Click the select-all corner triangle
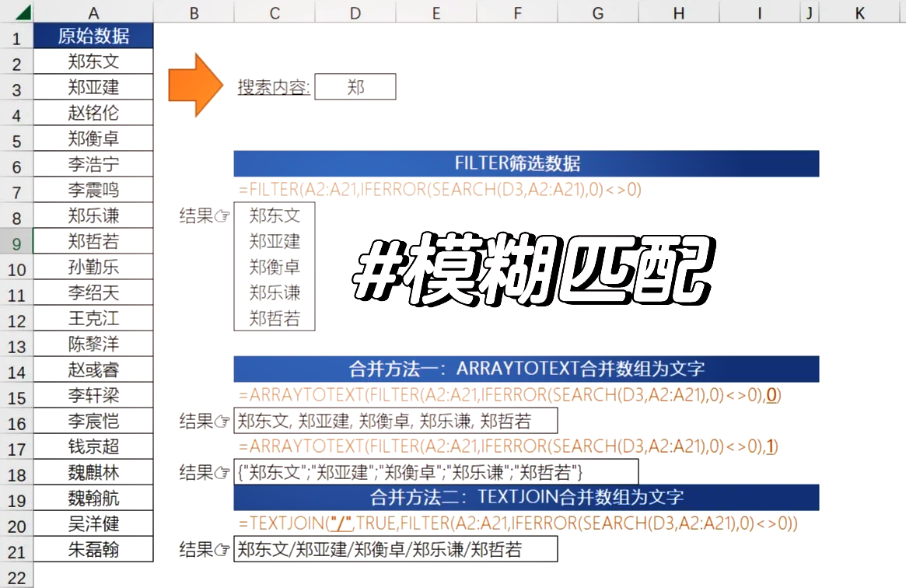This screenshot has height=588, width=906. click(23, 12)
